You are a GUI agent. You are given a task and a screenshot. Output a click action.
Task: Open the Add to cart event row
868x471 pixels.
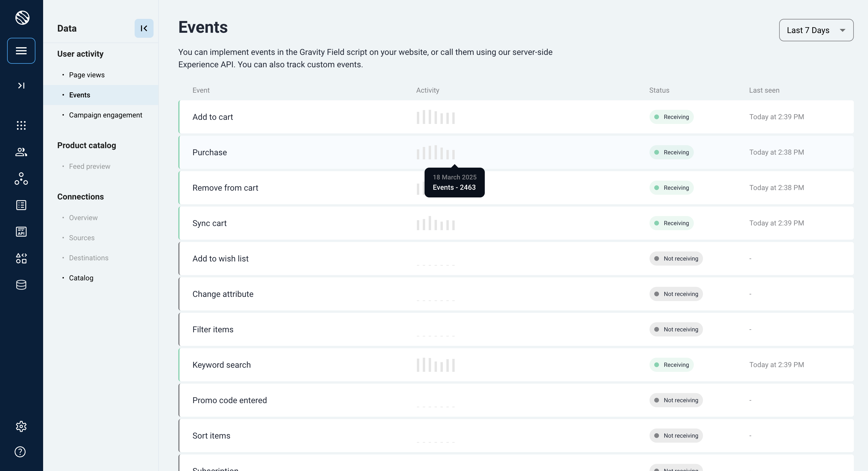(x=213, y=117)
